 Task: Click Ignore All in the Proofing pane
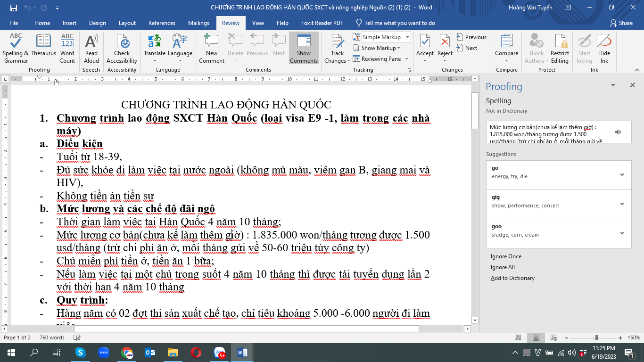pos(503,267)
